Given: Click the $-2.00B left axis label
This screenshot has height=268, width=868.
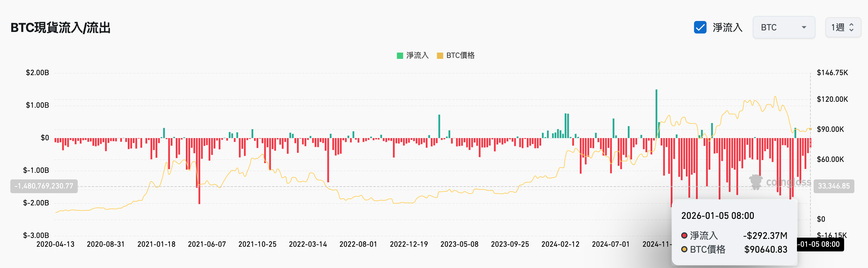Looking at the screenshot, I should [x=36, y=203].
